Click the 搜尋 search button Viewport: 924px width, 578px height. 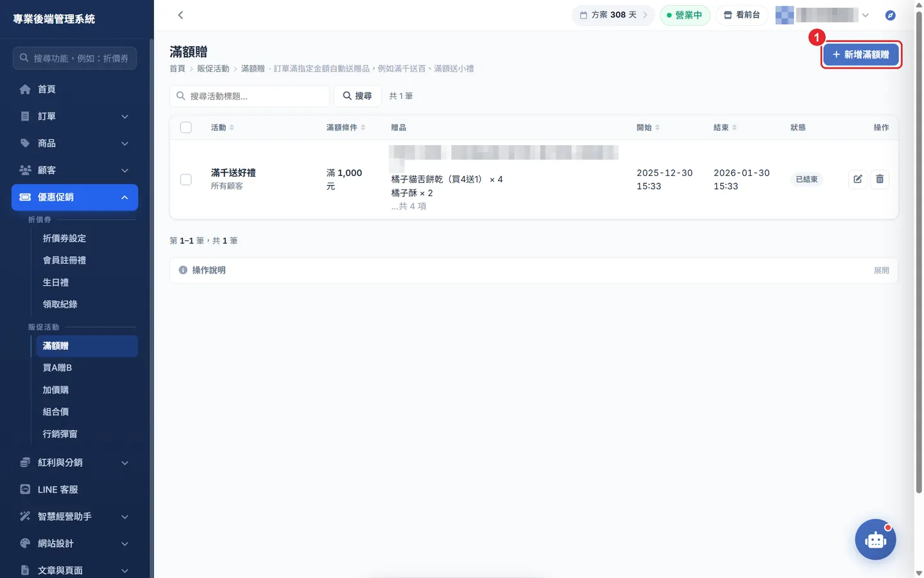click(357, 96)
